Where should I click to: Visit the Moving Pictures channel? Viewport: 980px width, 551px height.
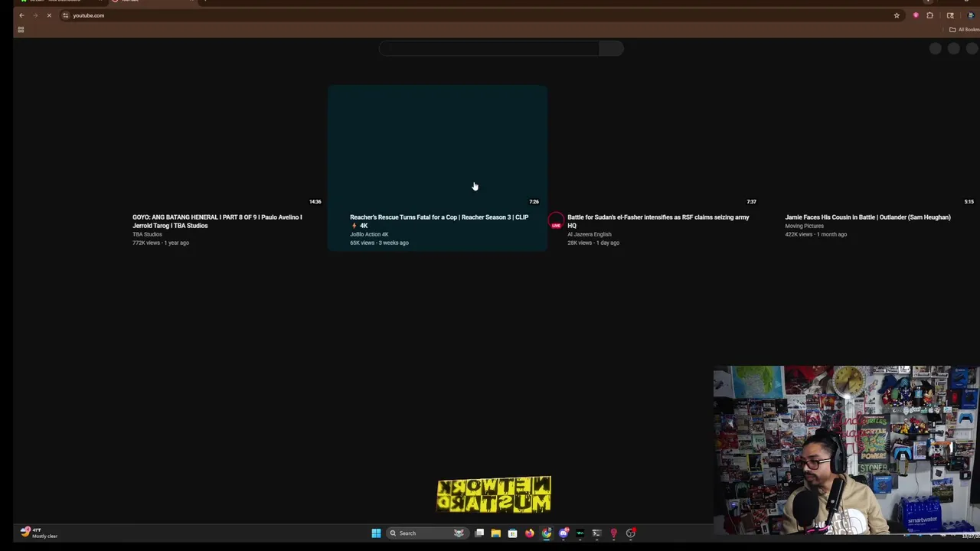pos(804,226)
